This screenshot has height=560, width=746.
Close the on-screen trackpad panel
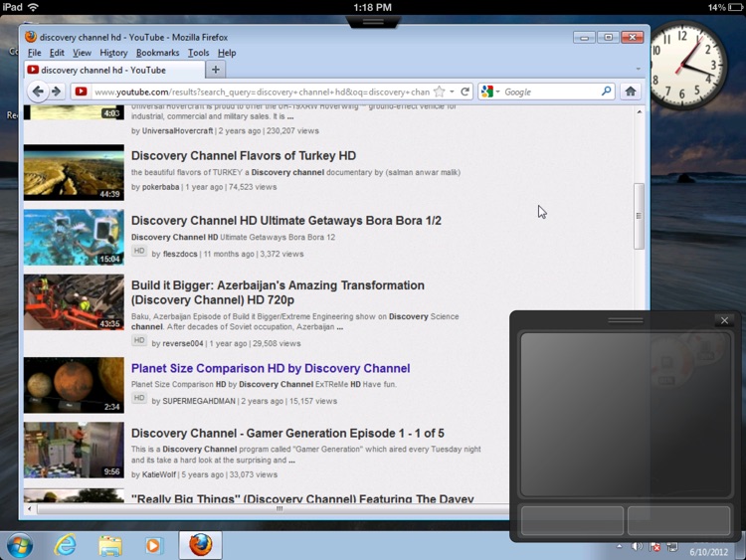pyautogui.click(x=724, y=320)
